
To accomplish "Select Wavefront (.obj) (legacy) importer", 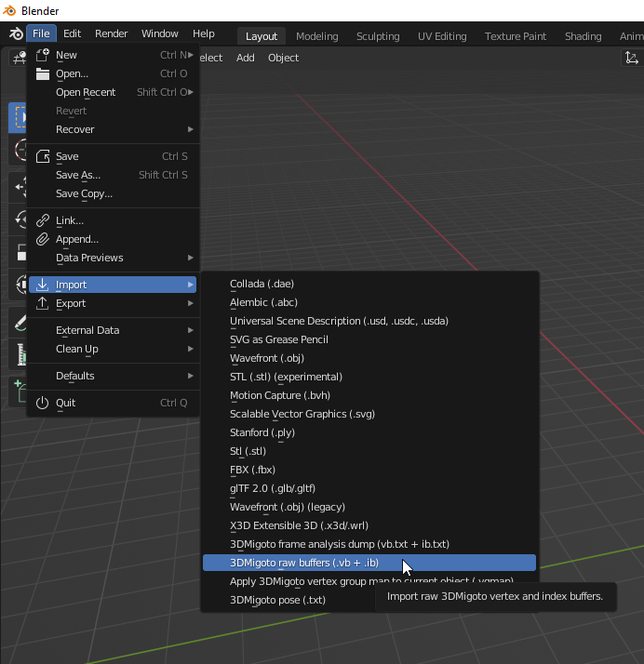I will pos(369,508).
